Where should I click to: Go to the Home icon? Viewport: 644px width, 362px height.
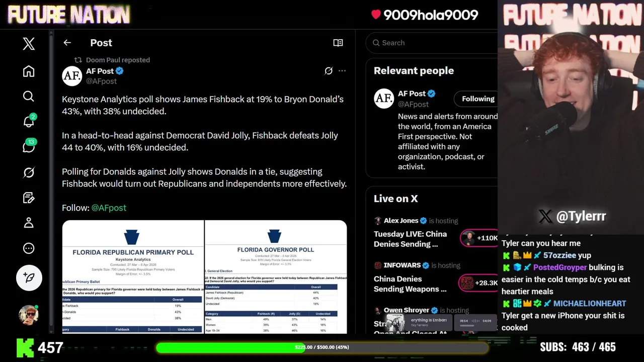pos(29,71)
